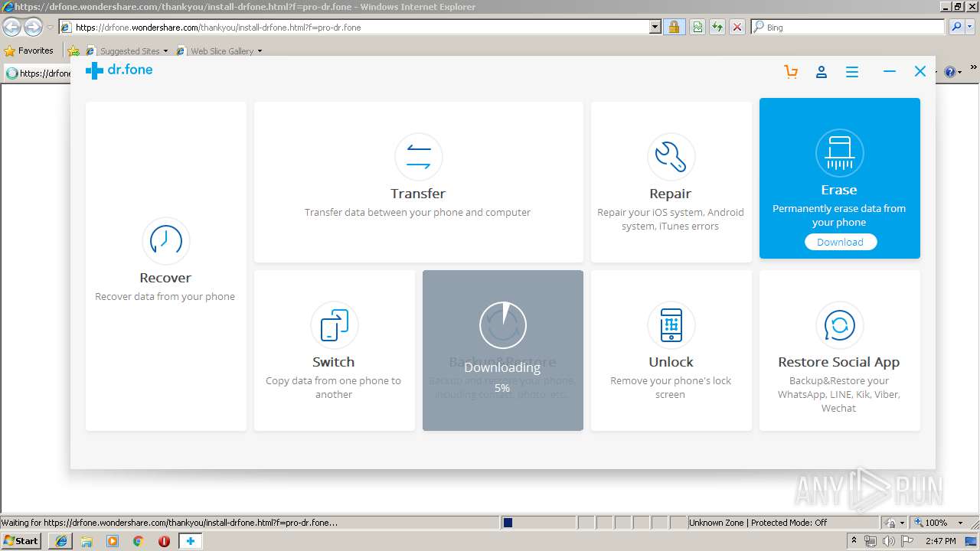Image resolution: width=980 pixels, height=551 pixels.
Task: Click the Add to Favorites bar icon
Action: pos(73,51)
